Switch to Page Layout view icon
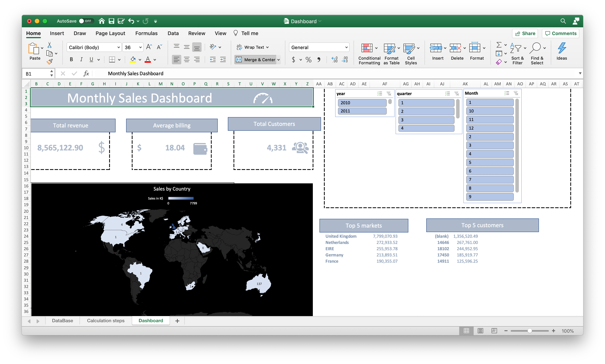605x364 pixels. point(480,331)
